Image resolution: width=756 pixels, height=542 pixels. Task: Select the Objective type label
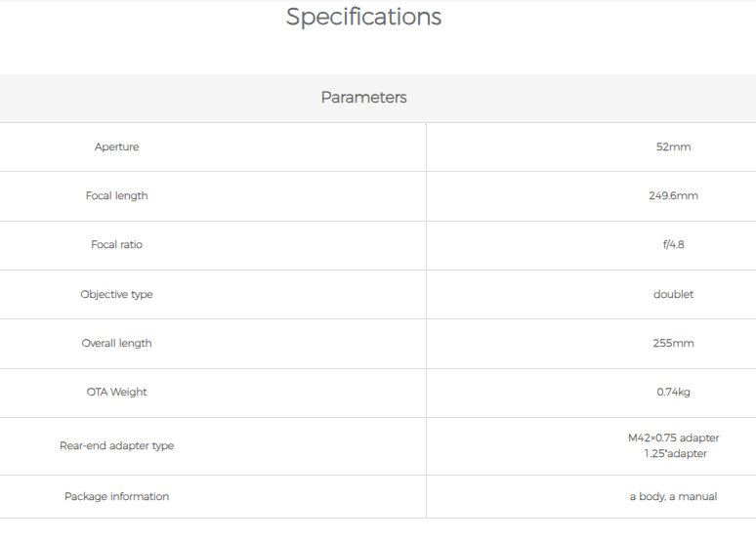point(116,294)
